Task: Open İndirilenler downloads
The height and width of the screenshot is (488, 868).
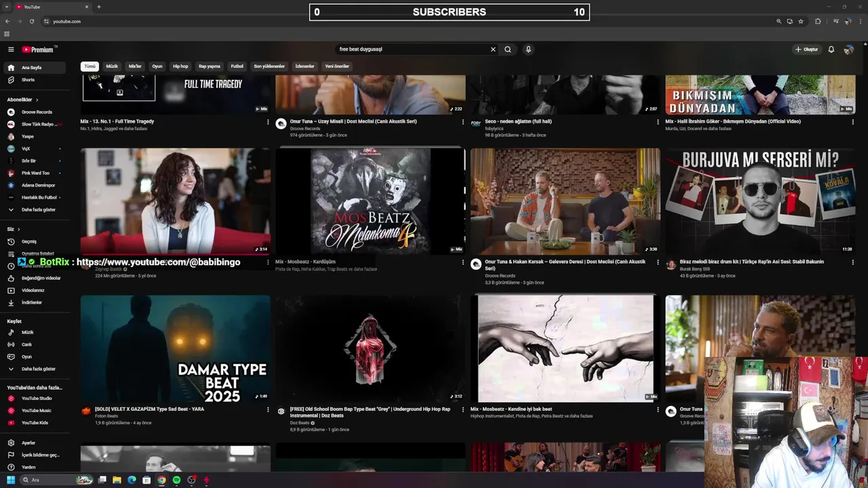Action: 35,302
